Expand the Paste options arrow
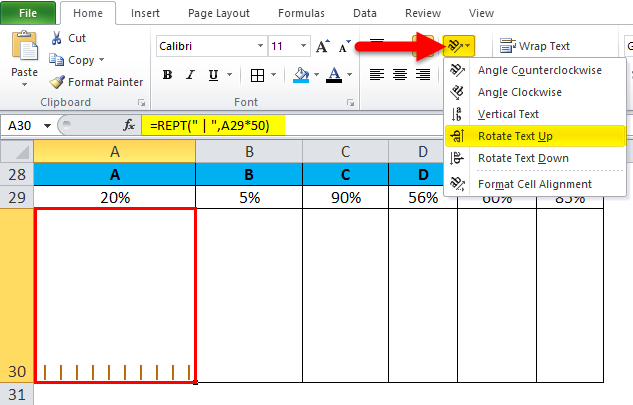633x405 pixels. click(25, 84)
